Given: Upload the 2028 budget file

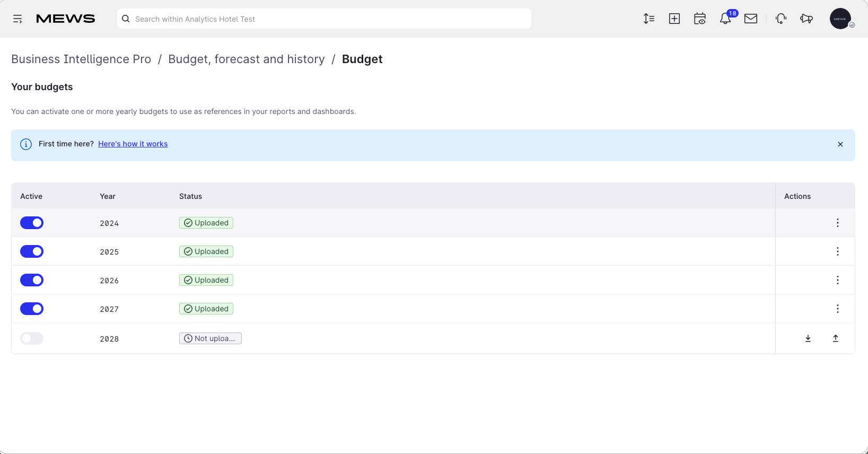Looking at the screenshot, I should (x=836, y=338).
